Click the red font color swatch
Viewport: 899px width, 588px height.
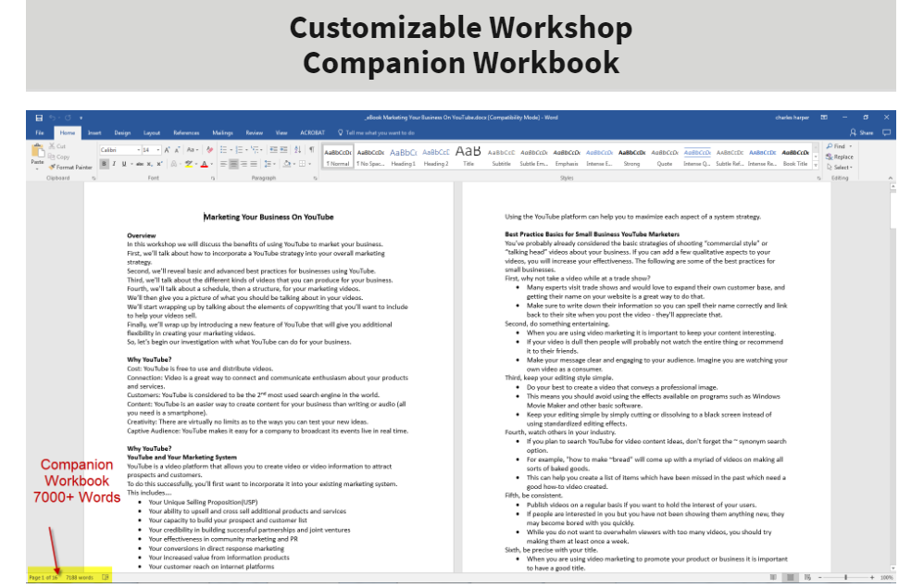click(204, 165)
